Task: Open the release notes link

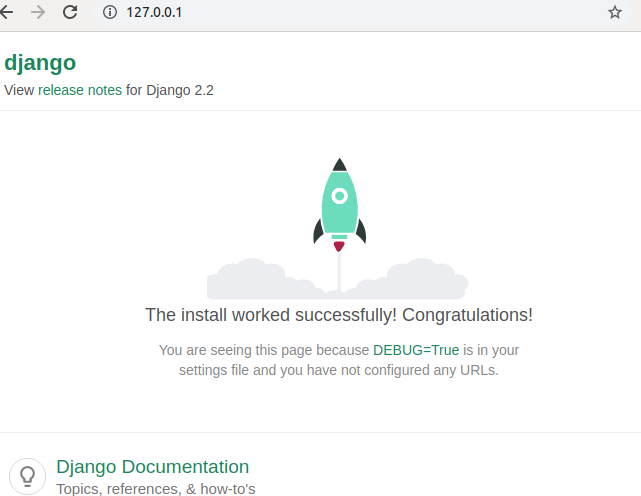Action: coord(80,90)
